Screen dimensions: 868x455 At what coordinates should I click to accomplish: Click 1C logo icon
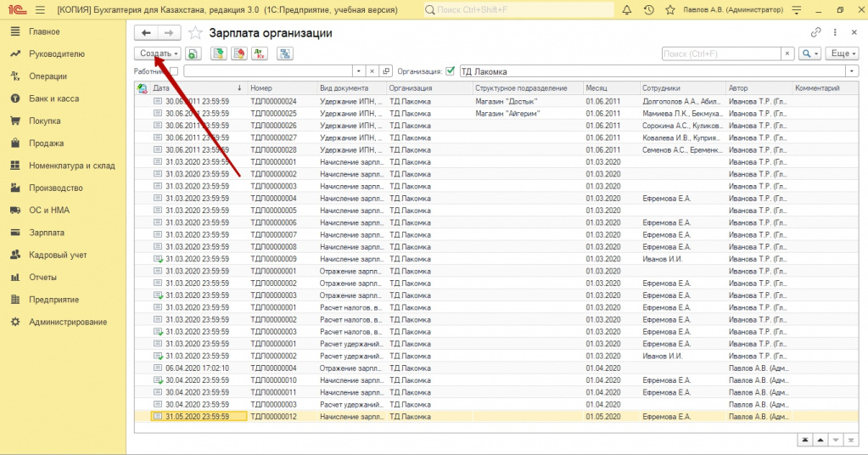coord(18,10)
